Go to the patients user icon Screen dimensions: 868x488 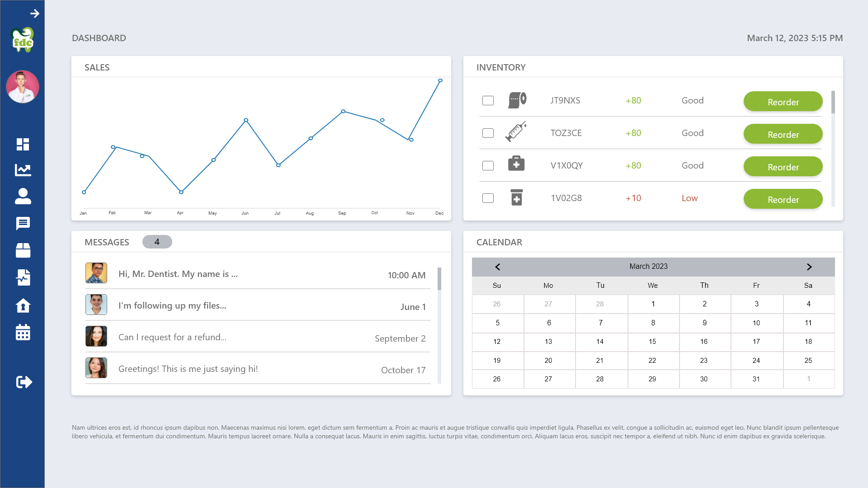coord(23,197)
